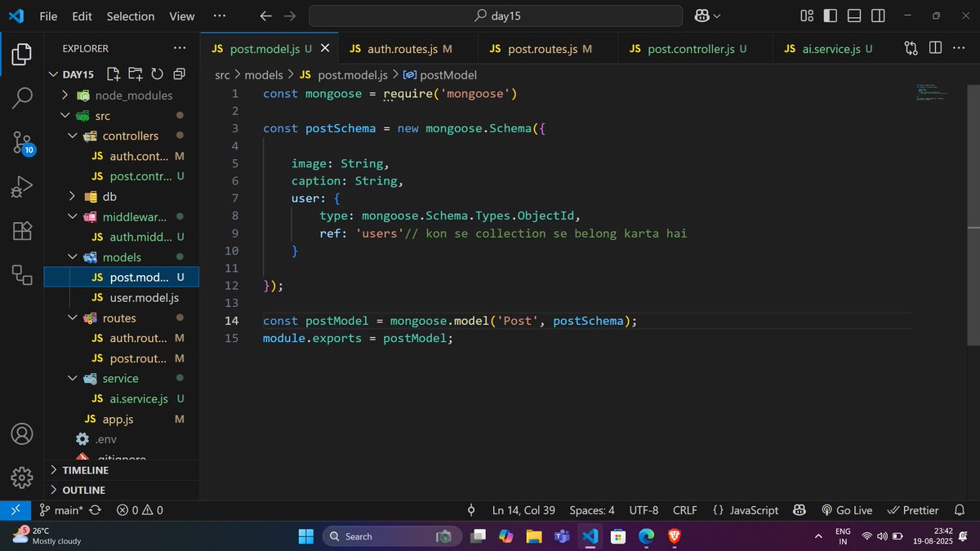The height and width of the screenshot is (551, 980).
Task: Open the remote window button in status bar
Action: pyautogui.click(x=16, y=510)
